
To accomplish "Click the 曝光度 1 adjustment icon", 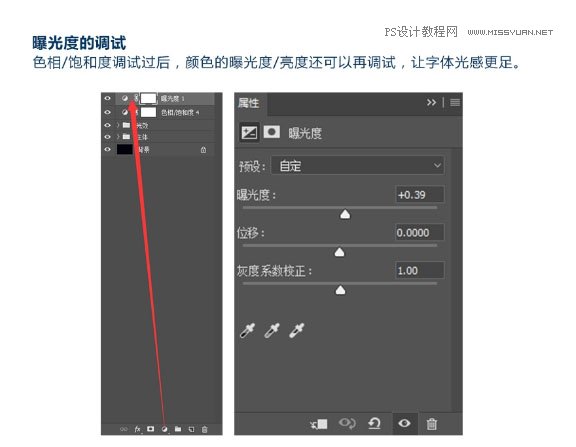I will (125, 98).
